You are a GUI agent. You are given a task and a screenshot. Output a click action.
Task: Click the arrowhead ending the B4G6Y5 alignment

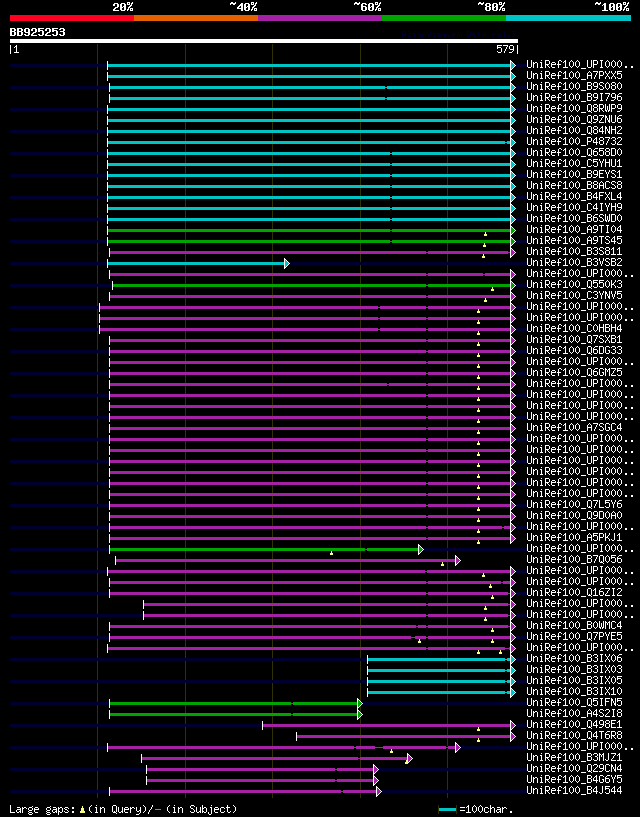tap(376, 781)
